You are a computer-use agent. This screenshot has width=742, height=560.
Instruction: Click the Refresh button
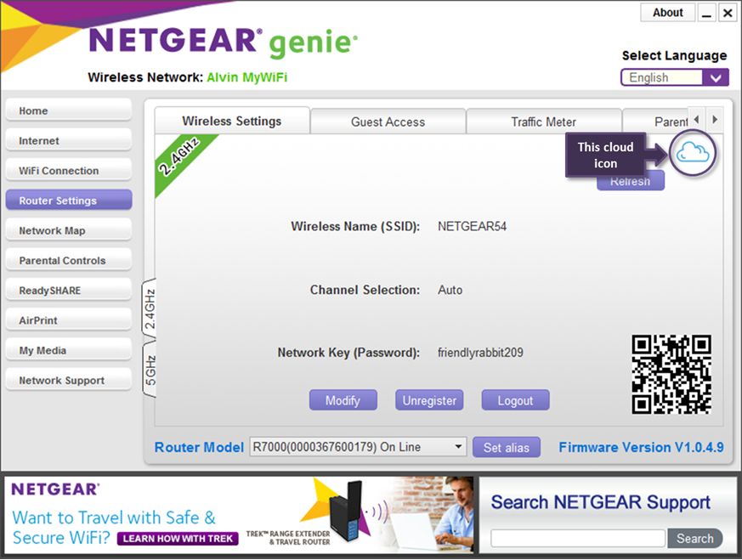pos(631,182)
